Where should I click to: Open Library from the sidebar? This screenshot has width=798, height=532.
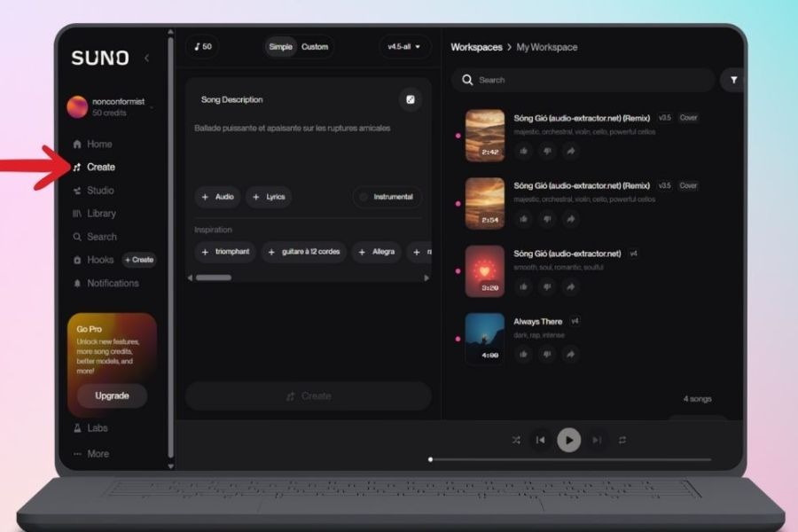click(100, 214)
